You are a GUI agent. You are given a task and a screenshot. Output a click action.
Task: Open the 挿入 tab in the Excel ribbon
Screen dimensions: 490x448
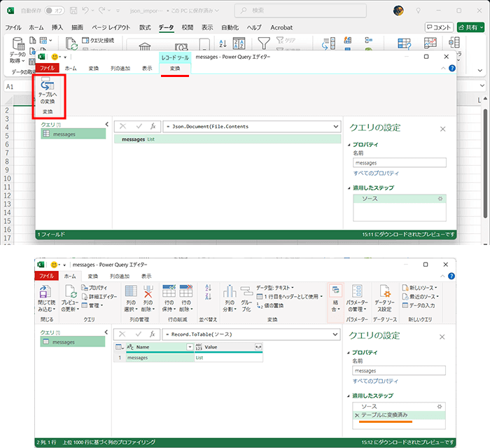57,27
